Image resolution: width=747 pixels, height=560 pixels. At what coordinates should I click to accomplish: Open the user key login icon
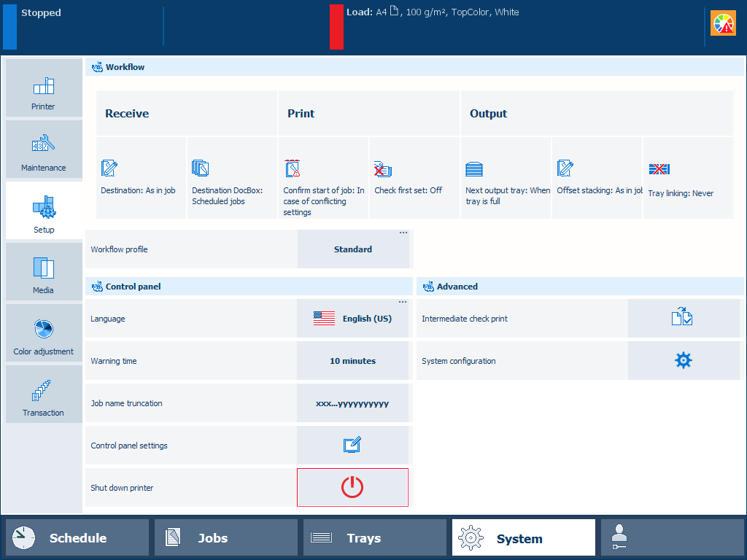pos(672,538)
